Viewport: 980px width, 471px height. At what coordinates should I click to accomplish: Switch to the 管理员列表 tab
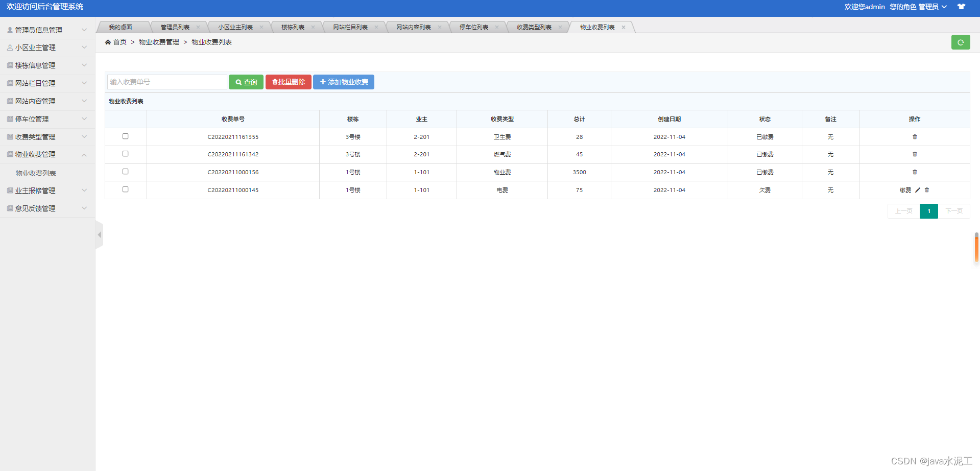(175, 27)
